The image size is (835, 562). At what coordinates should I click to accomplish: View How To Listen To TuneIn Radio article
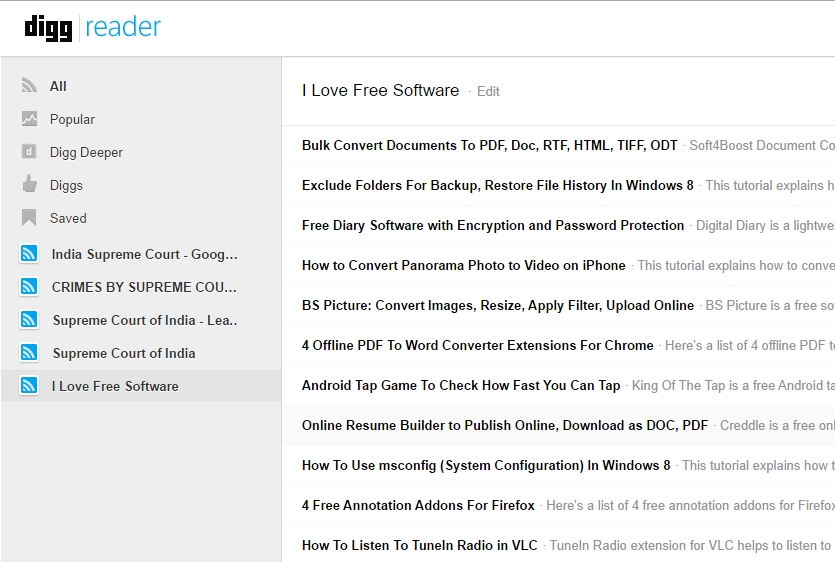(x=420, y=545)
